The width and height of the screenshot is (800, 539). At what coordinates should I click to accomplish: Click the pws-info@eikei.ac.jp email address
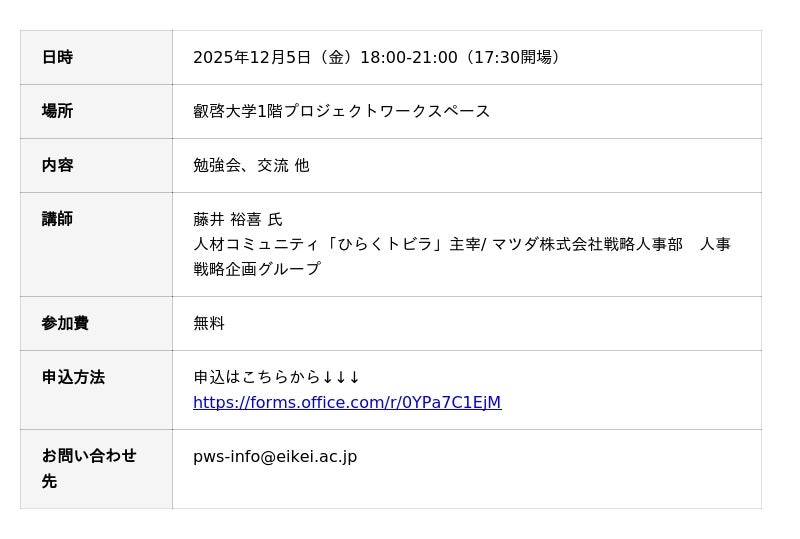[275, 457]
